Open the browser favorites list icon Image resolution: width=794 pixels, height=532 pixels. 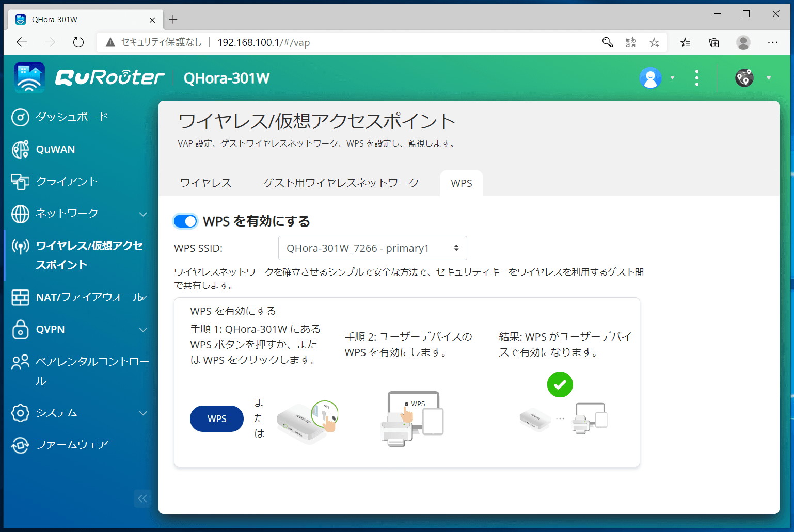coord(685,42)
